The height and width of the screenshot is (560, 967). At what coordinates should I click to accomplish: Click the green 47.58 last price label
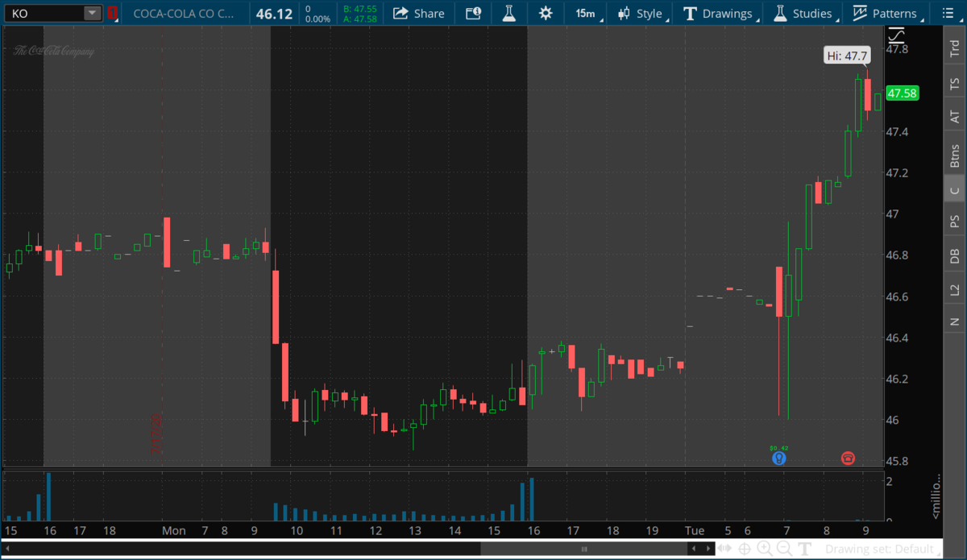(903, 93)
